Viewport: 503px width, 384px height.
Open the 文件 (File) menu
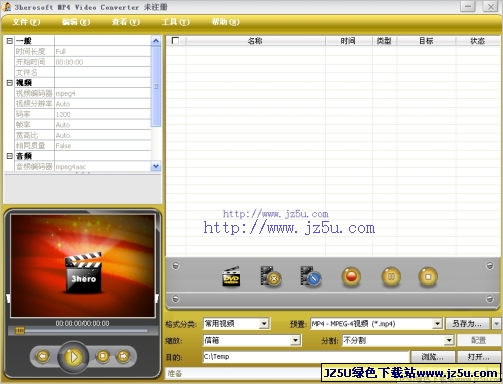point(26,22)
